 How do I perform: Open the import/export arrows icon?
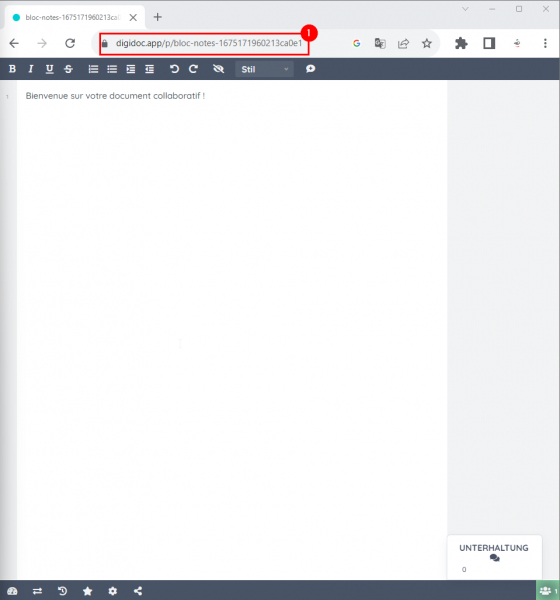pyautogui.click(x=38, y=591)
